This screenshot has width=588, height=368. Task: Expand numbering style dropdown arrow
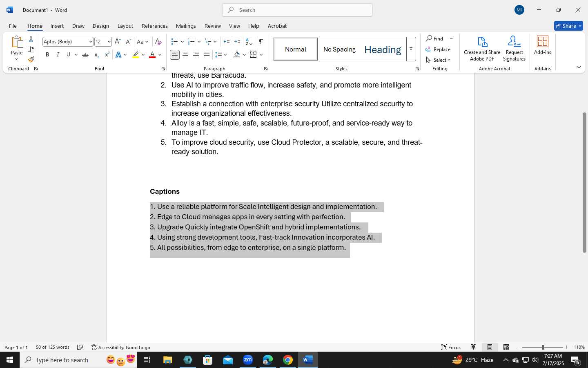tap(199, 42)
